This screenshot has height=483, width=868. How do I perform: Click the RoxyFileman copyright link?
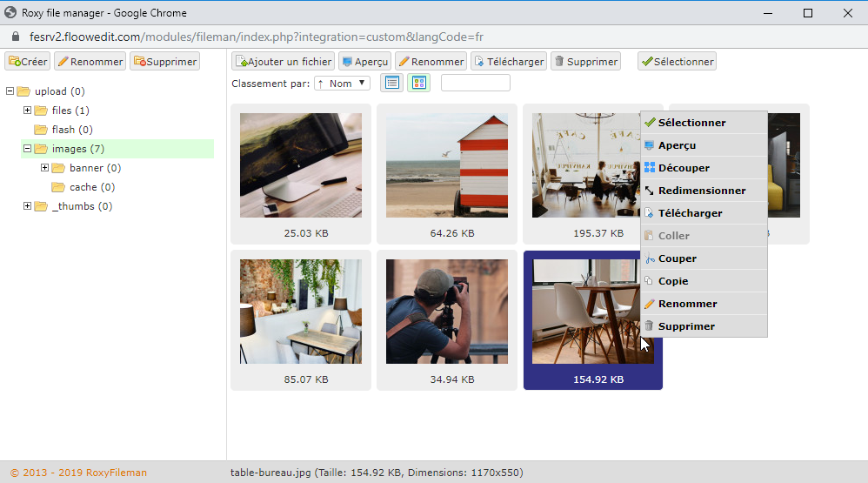[x=78, y=473]
